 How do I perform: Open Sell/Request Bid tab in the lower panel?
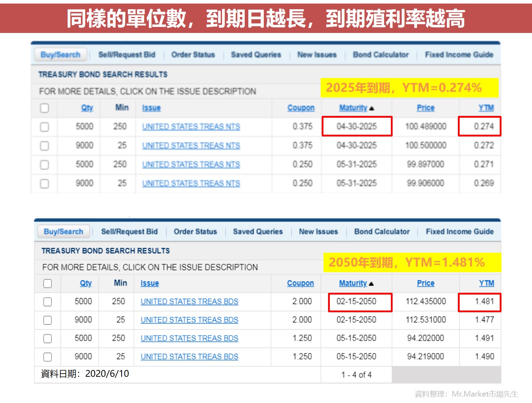coord(129,231)
